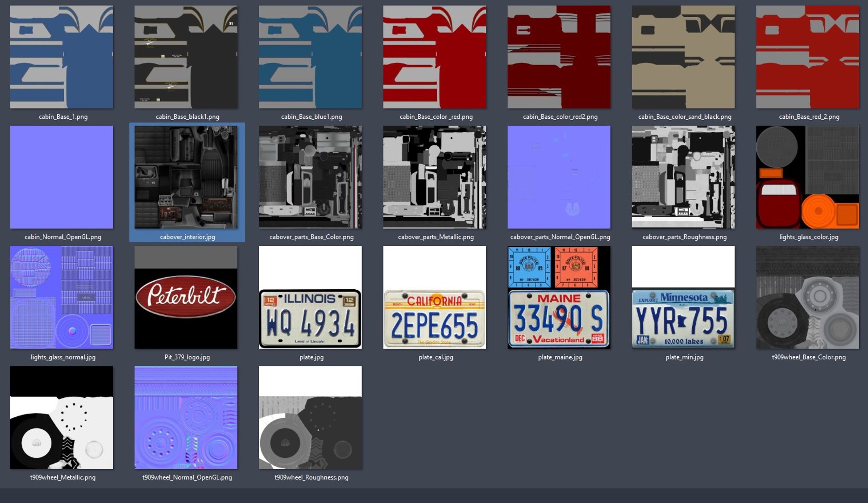This screenshot has width=868, height=503.
Task: Select the t909wheel_Roughness.png thumbnail
Action: 310,417
